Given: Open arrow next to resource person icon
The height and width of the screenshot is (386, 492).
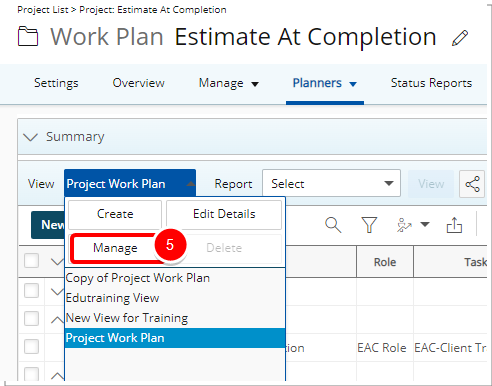Looking at the screenshot, I should pyautogui.click(x=425, y=224).
